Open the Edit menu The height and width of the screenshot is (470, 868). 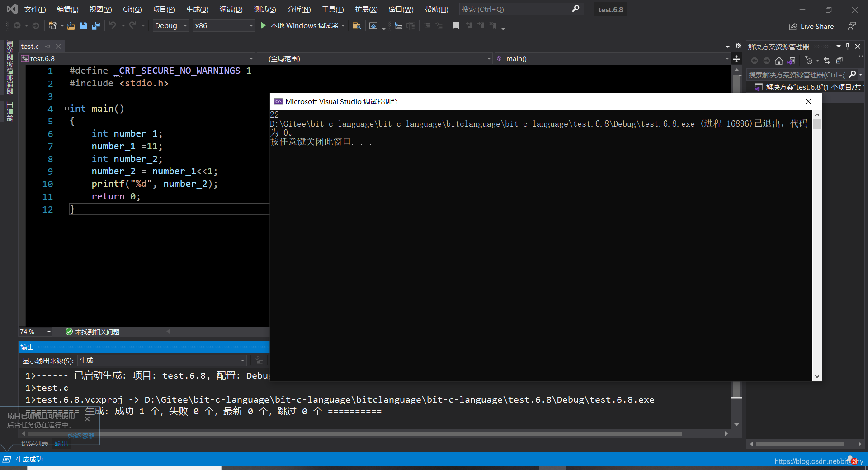pos(68,9)
